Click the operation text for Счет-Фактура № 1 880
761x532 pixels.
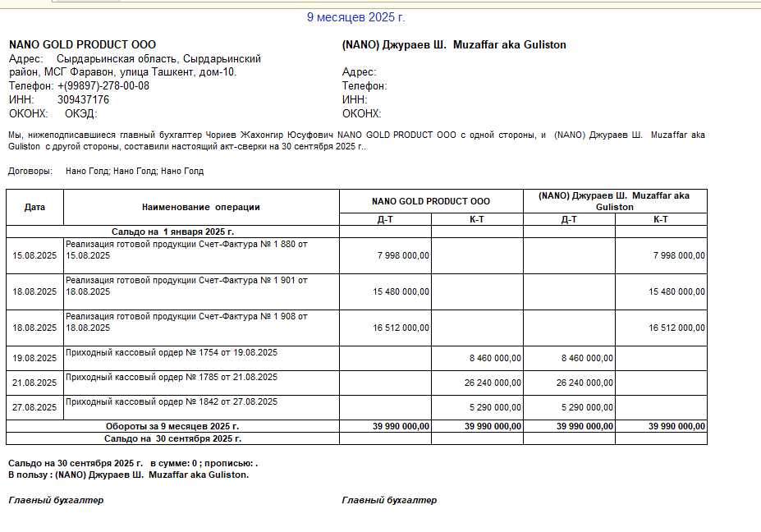(186, 250)
